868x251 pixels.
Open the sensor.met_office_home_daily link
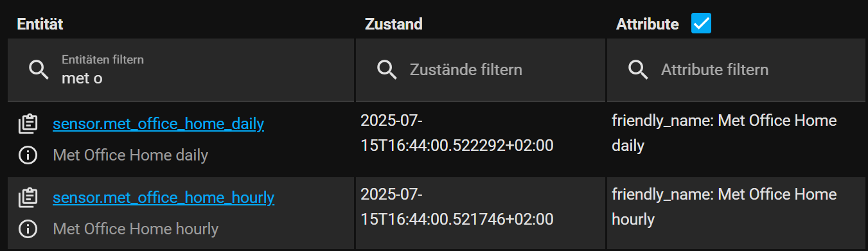tap(159, 124)
